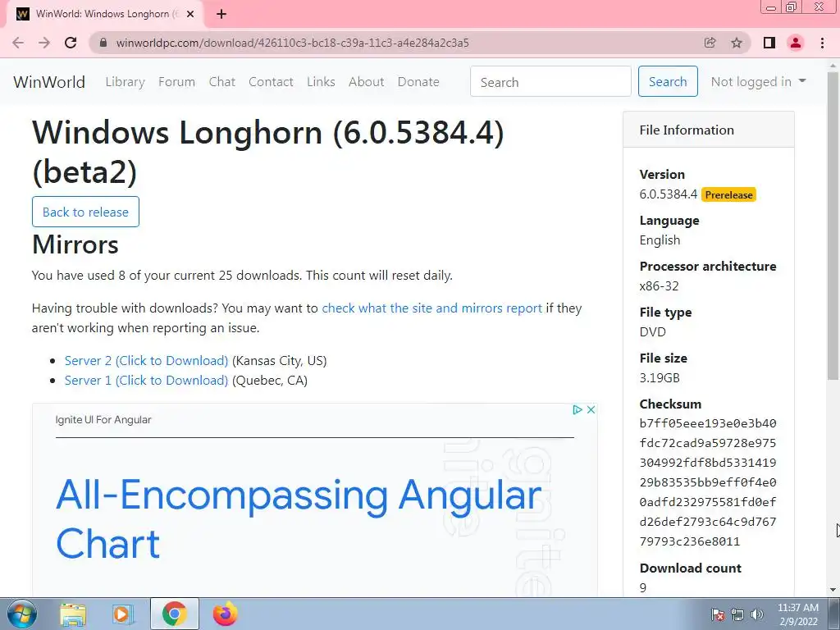Open the Forum nav item
This screenshot has width=840, height=630.
tap(177, 81)
